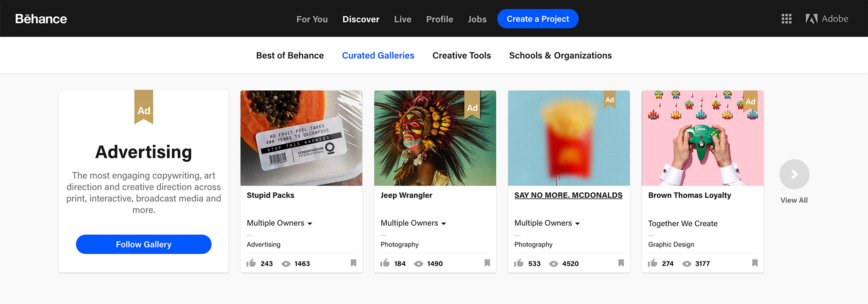868x304 pixels.
Task: Open Schools & Organizations tab
Action: point(561,55)
